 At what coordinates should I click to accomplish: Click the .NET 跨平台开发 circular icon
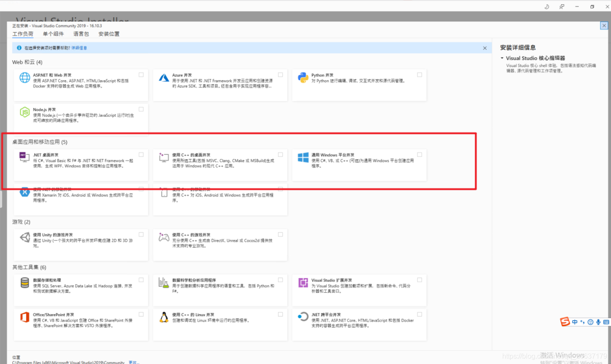click(x=303, y=317)
